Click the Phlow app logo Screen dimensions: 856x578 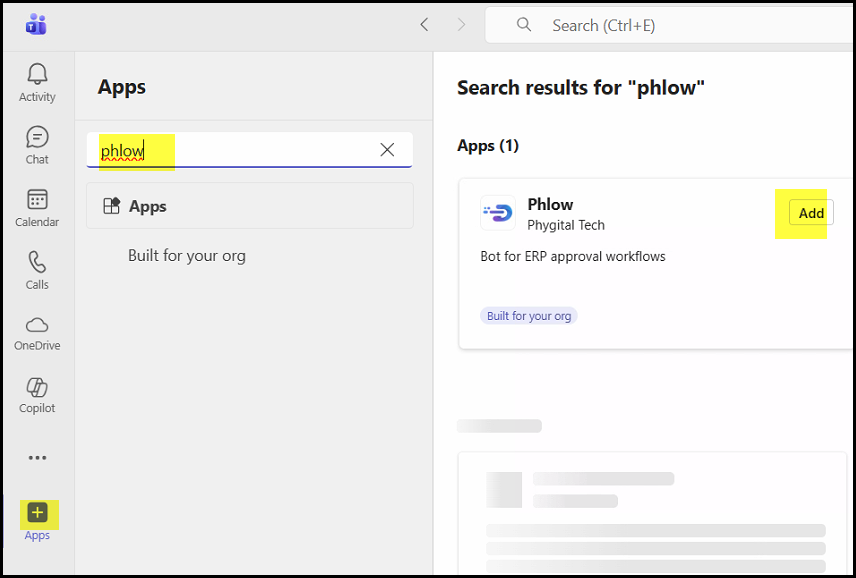point(498,213)
